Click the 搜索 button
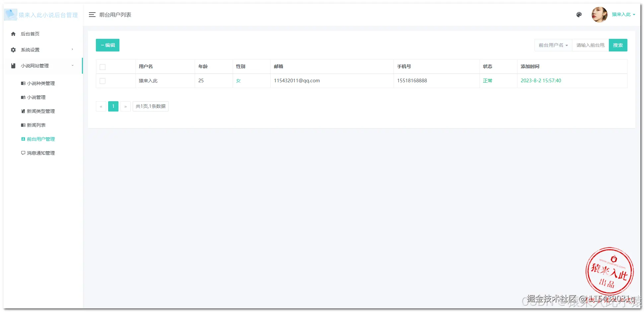 pos(618,45)
